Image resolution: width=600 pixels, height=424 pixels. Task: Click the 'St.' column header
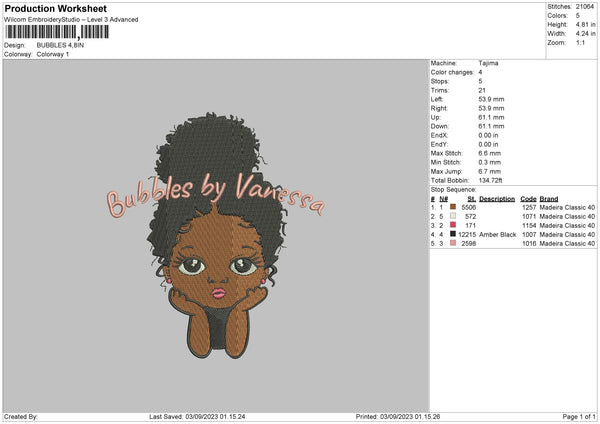coord(471,199)
